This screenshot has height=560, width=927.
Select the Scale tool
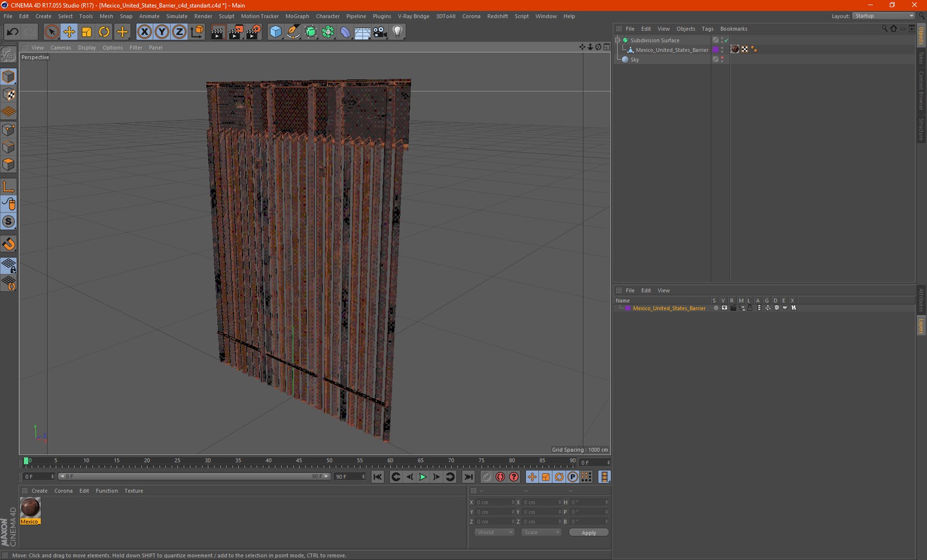pyautogui.click(x=87, y=32)
